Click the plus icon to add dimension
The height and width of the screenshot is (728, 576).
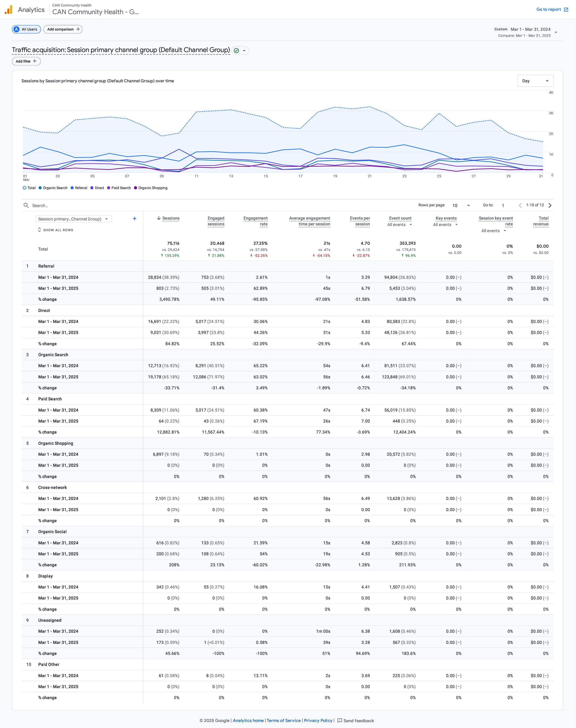tap(135, 219)
